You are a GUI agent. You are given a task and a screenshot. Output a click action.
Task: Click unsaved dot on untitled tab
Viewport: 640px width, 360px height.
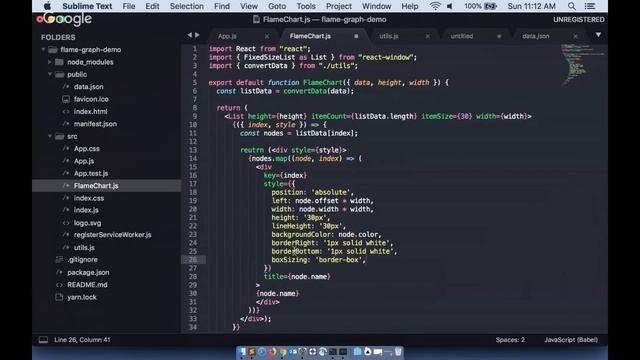coord(499,36)
